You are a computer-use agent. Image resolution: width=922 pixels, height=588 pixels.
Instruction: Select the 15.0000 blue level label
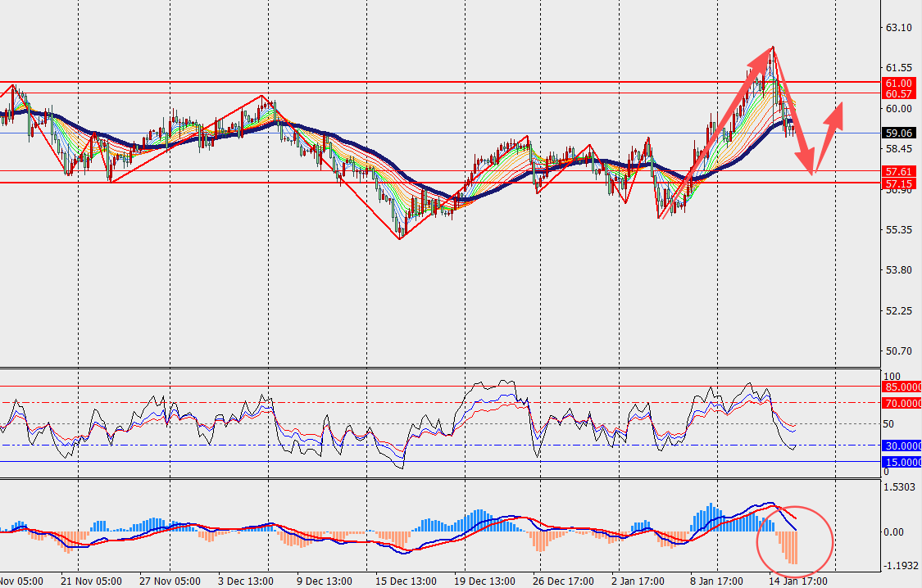click(902, 463)
